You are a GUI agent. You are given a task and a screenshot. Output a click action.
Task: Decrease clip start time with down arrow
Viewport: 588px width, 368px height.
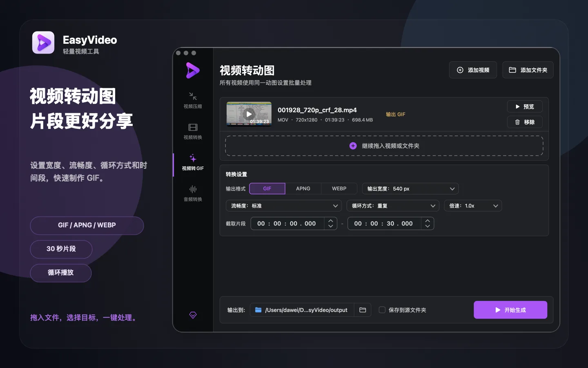pos(331,226)
